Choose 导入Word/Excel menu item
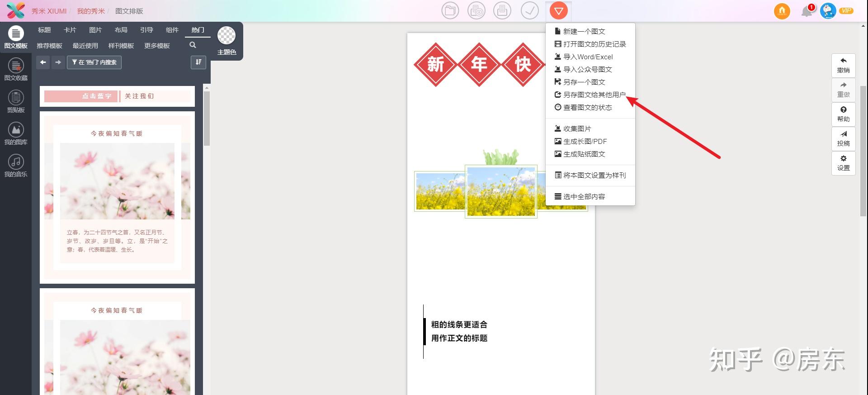This screenshot has height=395, width=868. point(590,57)
